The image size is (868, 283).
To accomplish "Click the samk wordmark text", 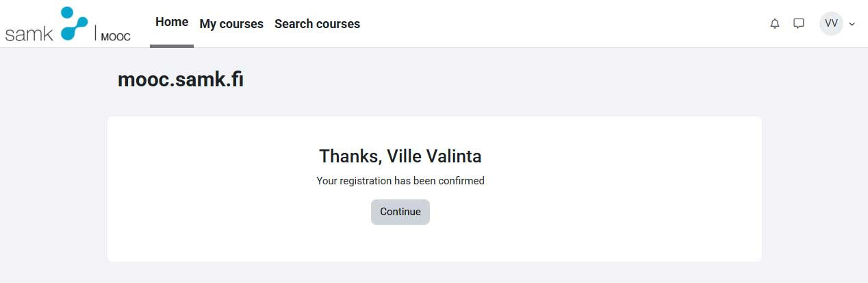I will (29, 34).
